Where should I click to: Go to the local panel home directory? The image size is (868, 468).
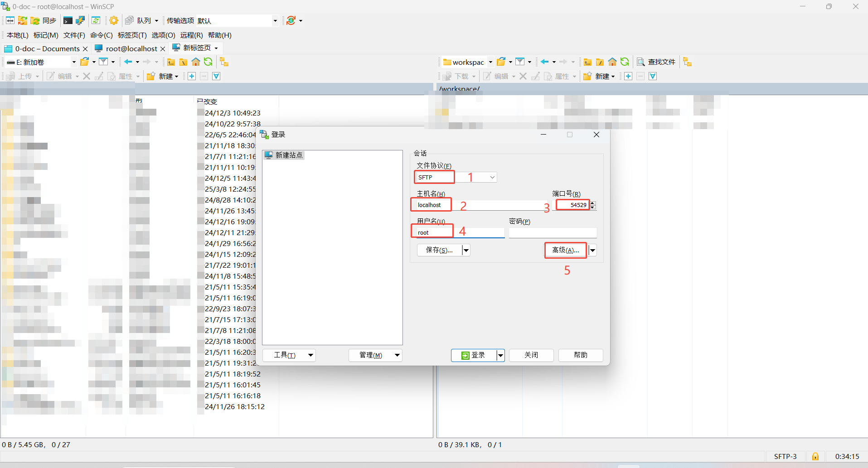click(x=196, y=62)
